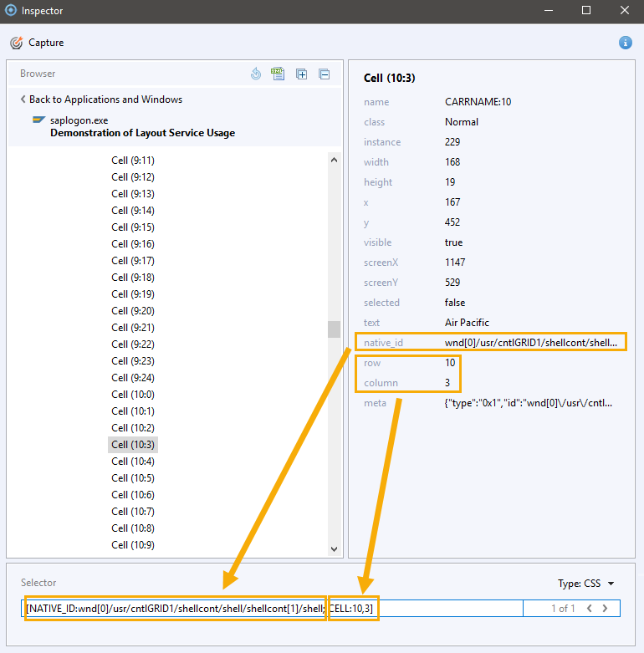Screen dimensions: 644x653
Task: Click the screenY value 529
Action: [x=452, y=283]
